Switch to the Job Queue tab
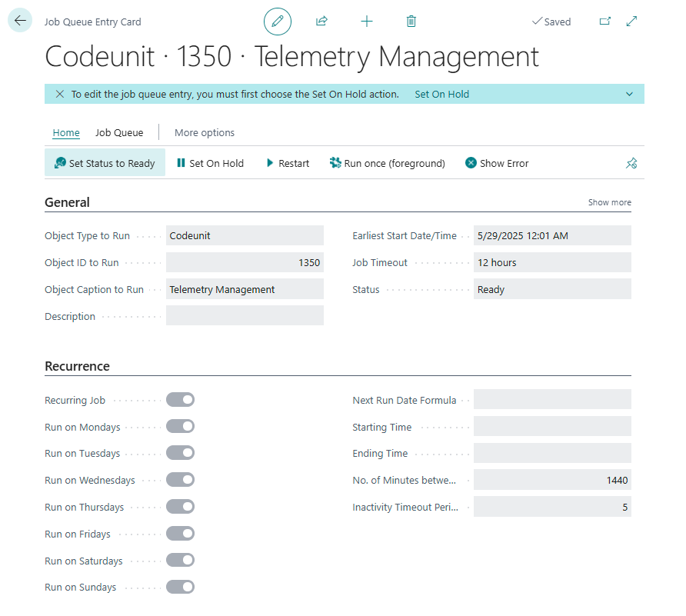This screenshot has height=616, width=686. tap(119, 132)
